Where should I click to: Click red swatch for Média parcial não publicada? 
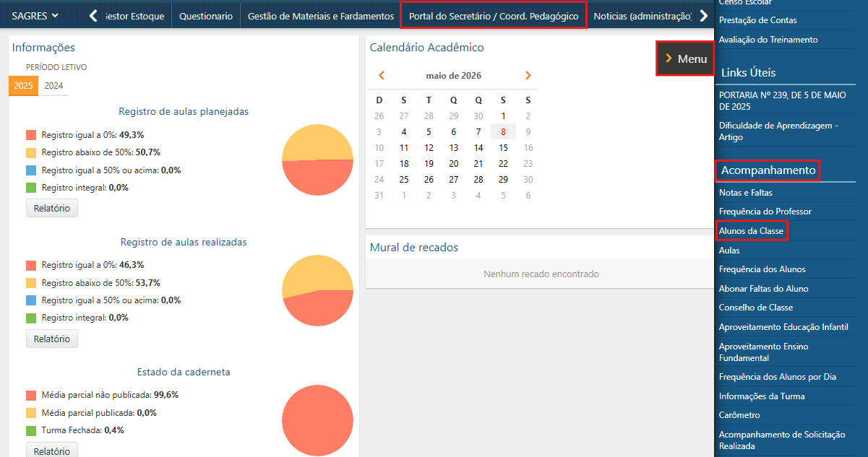(31, 396)
